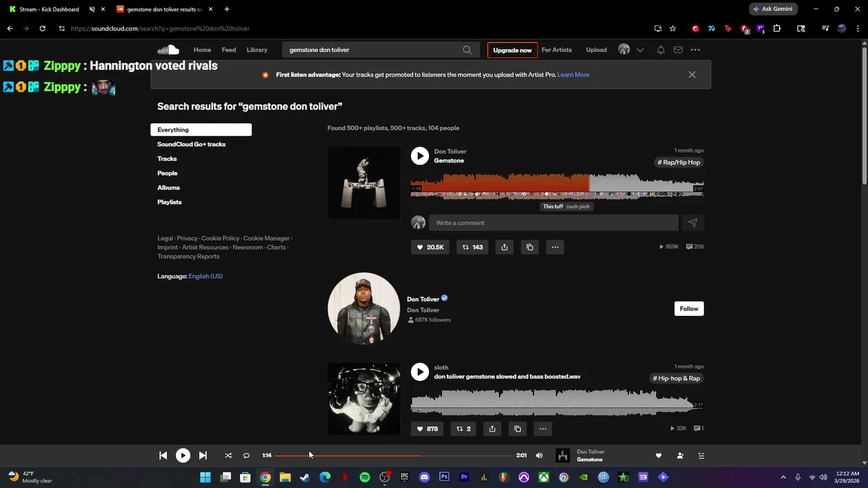Click the SoundCloud logo icon
This screenshot has height=488, width=868.
[168, 49]
